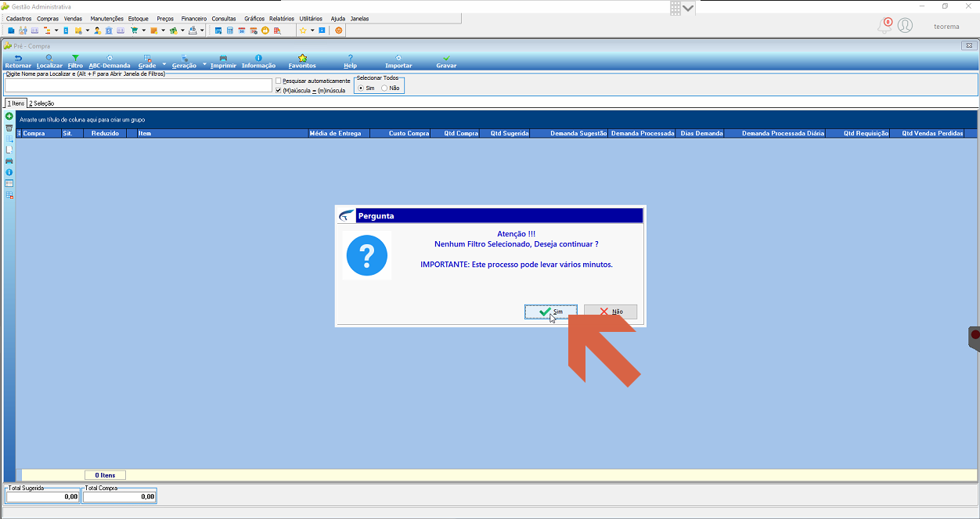Viewport: 980px width, 519px height.
Task: Expand the Geração dropdown arrow
Action: 204,64
